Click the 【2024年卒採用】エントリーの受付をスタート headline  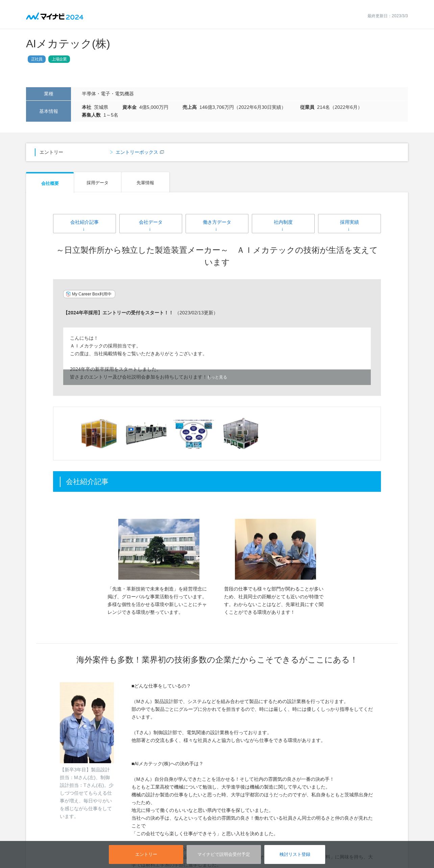[x=118, y=313]
